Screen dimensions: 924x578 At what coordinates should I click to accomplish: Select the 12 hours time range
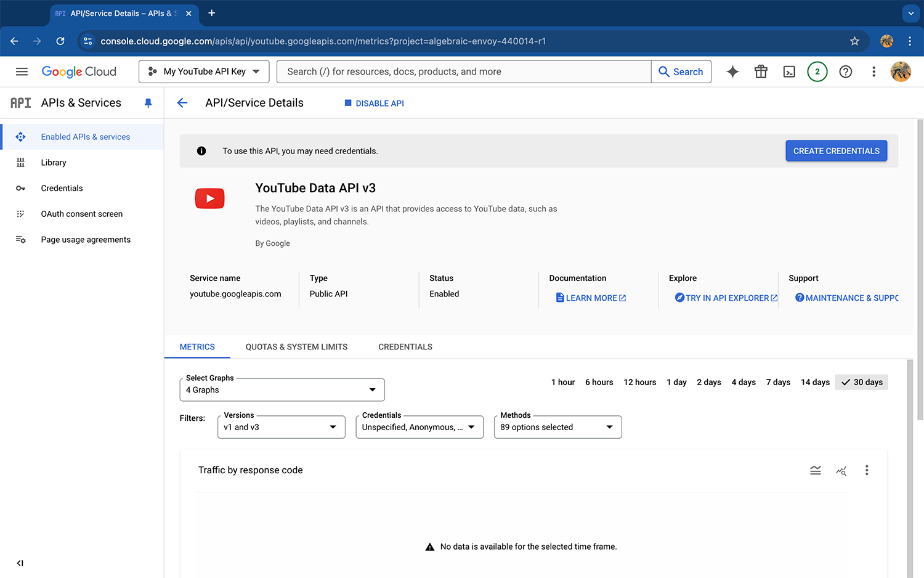(x=640, y=382)
